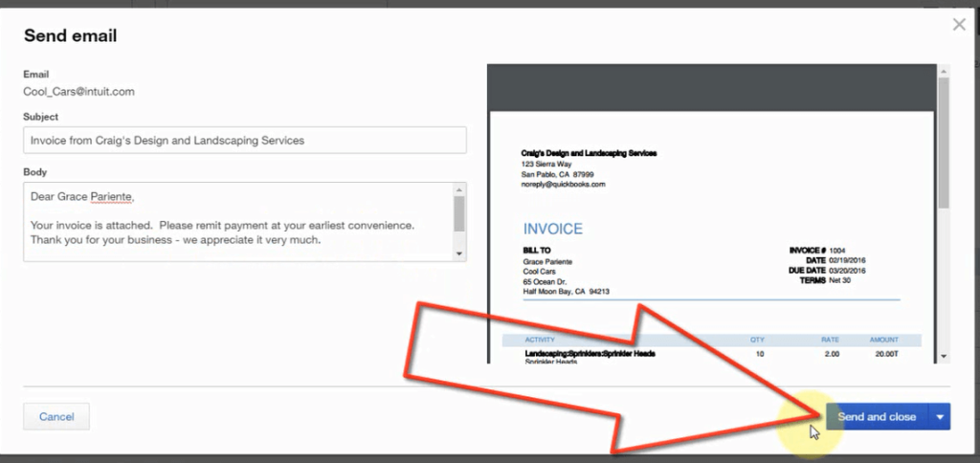Click Body scrollbar down arrow

[x=459, y=254]
